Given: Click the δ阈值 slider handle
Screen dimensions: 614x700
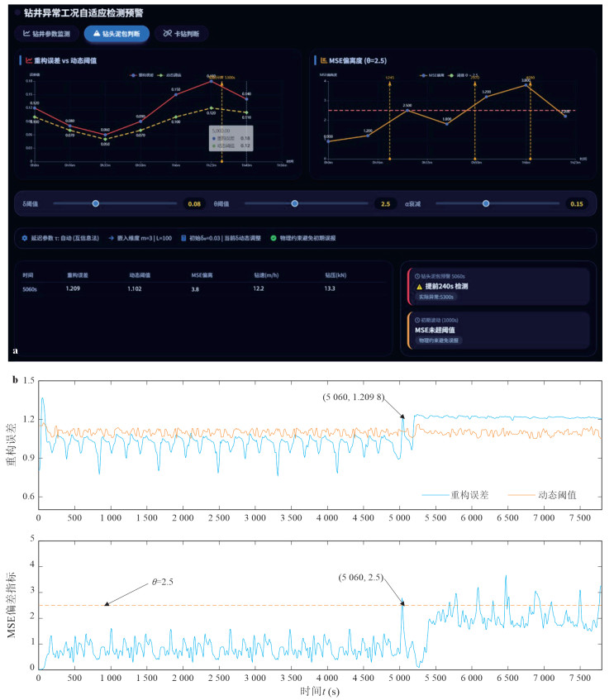Looking at the screenshot, I should tap(96, 203).
